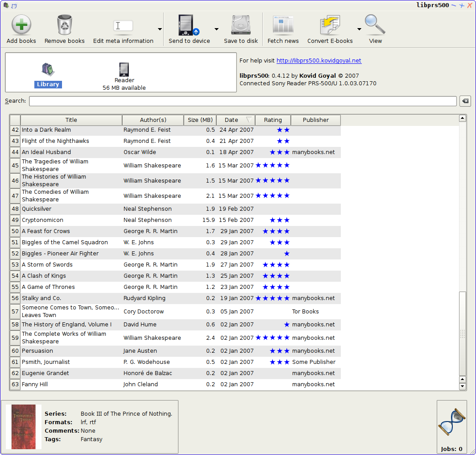Select 'A Clash of Kings'
Screen dimensions: 476x455
point(44,276)
